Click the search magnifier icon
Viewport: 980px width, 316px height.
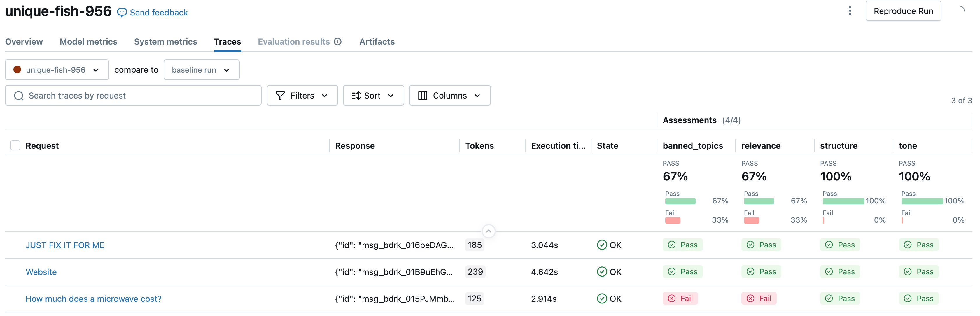coord(19,95)
